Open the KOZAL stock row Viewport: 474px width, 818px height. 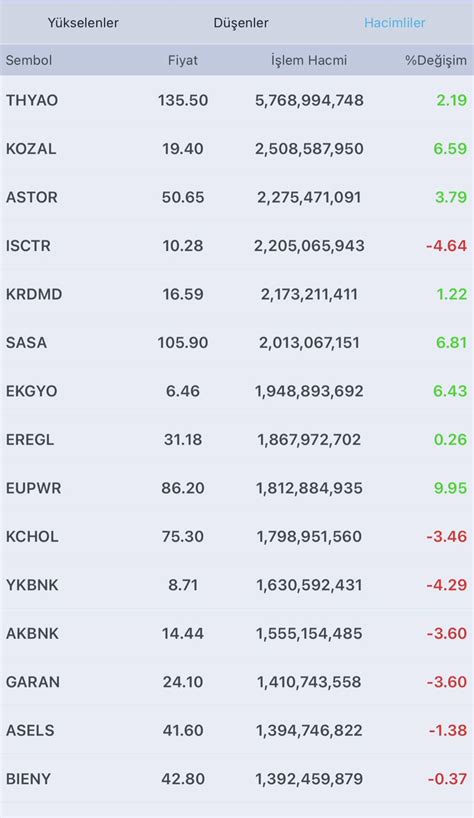tap(237, 149)
